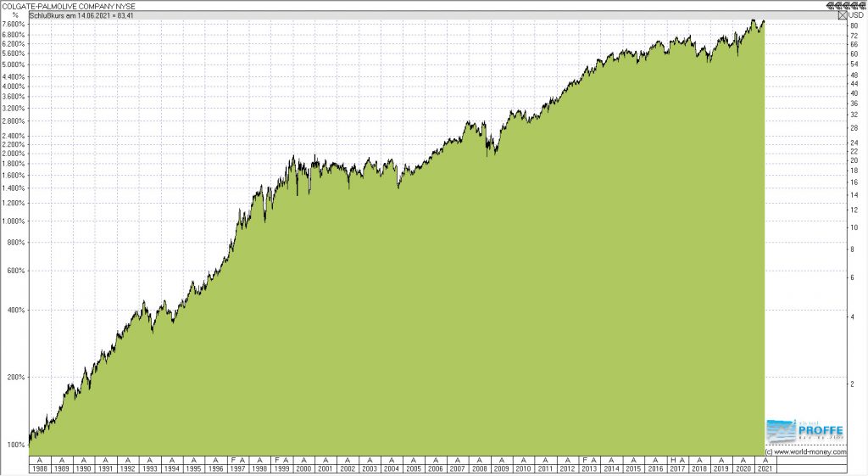The height and width of the screenshot is (476, 868).
Task: Select the 1996 year cell
Action: (x=215, y=468)
